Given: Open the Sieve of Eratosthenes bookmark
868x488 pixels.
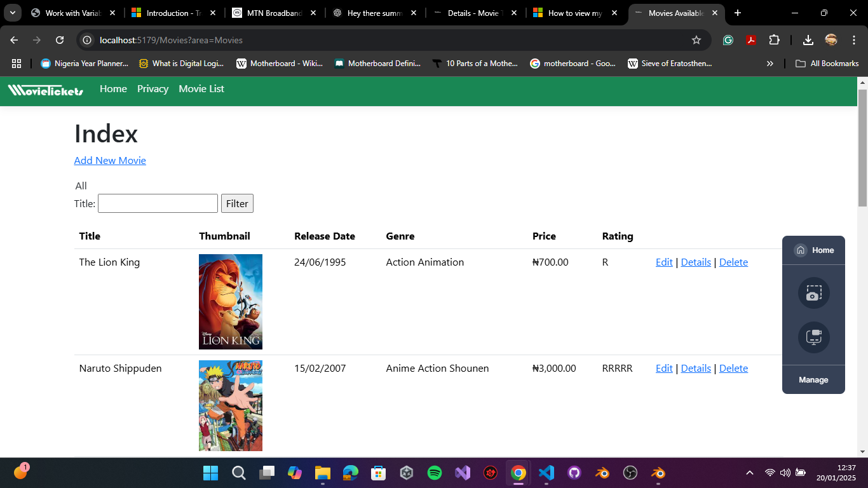Looking at the screenshot, I should coord(670,64).
